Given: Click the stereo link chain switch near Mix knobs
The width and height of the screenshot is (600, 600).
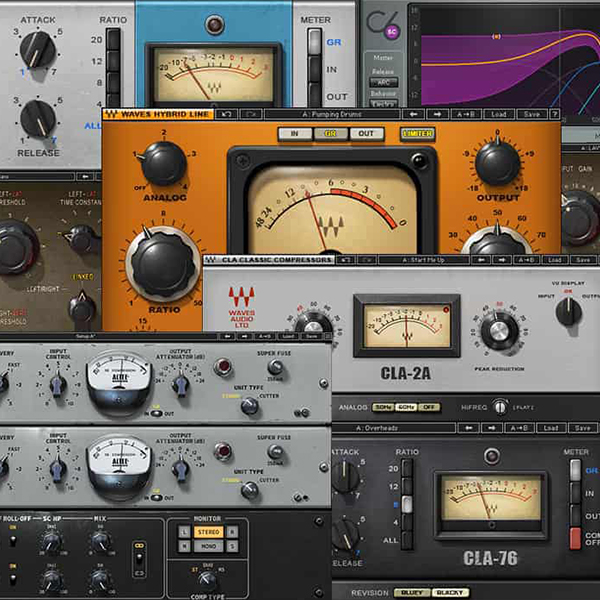Looking at the screenshot, I should coord(139,559).
